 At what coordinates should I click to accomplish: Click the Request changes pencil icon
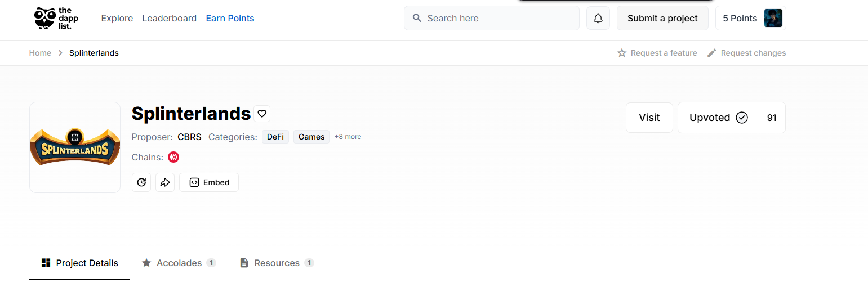[712, 53]
